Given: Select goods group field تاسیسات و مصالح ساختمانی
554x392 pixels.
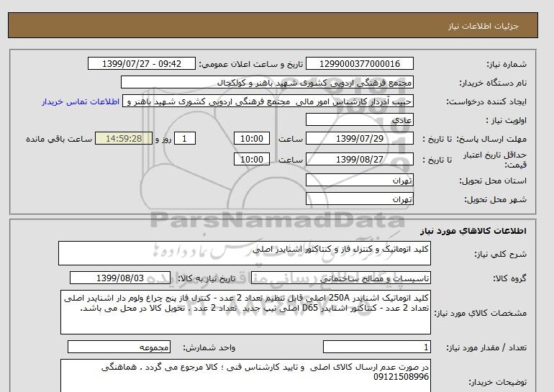Looking at the screenshot, I should pyautogui.click(x=340, y=278).
